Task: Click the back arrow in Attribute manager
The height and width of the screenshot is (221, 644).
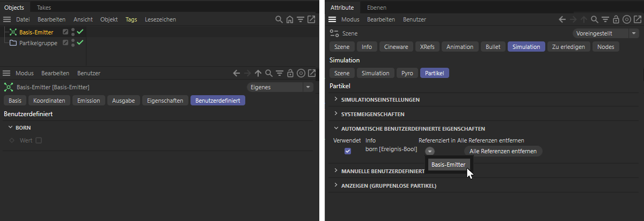Action: coord(562,19)
